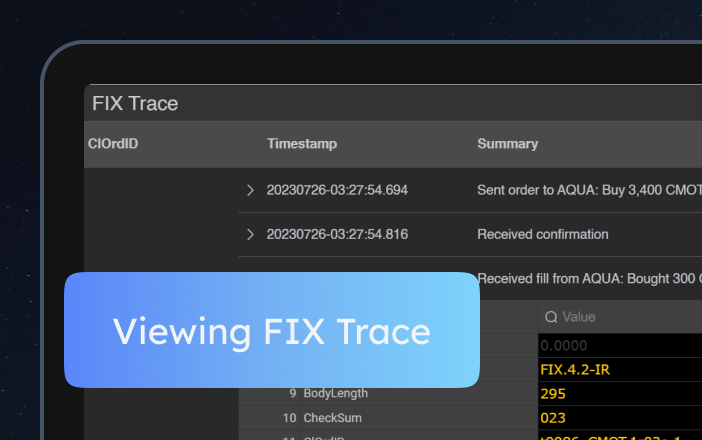The height and width of the screenshot is (440, 702).
Task: Click the CheckSum value 023
Action: point(553,417)
